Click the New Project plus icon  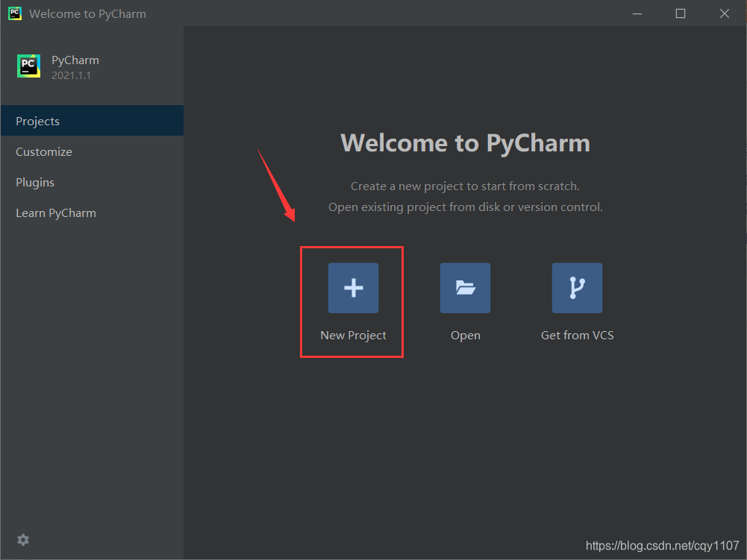coord(353,288)
